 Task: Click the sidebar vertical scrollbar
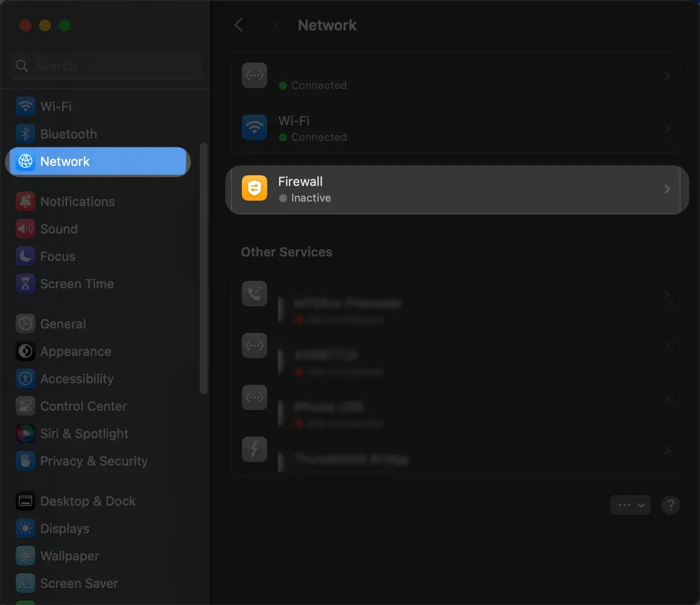(x=203, y=268)
